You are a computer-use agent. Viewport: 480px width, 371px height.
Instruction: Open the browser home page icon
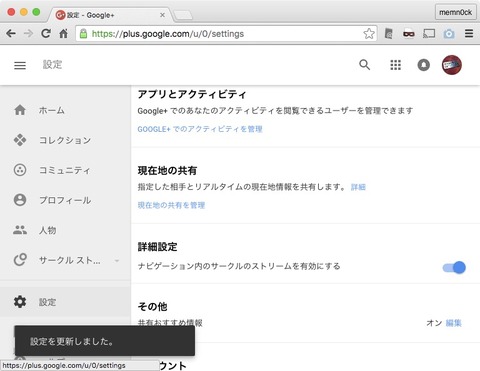click(63, 33)
